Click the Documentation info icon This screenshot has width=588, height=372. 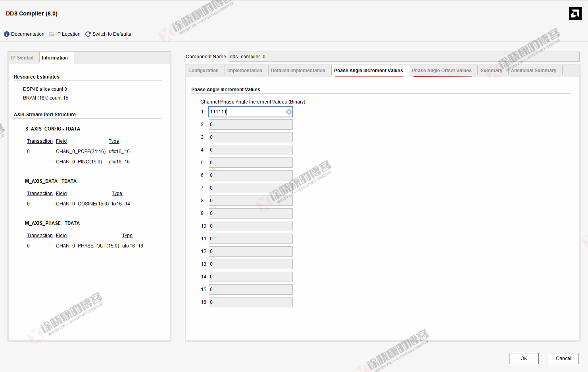7,34
